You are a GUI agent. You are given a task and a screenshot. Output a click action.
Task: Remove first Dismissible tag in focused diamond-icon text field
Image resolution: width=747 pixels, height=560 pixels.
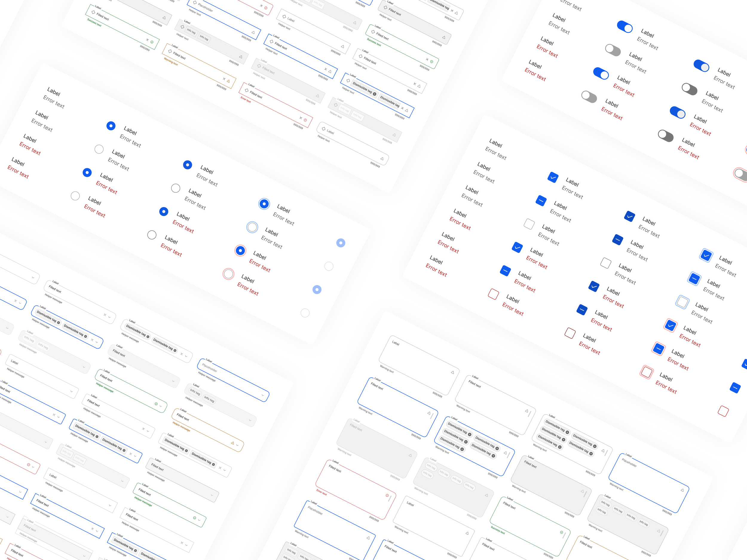click(374, 94)
